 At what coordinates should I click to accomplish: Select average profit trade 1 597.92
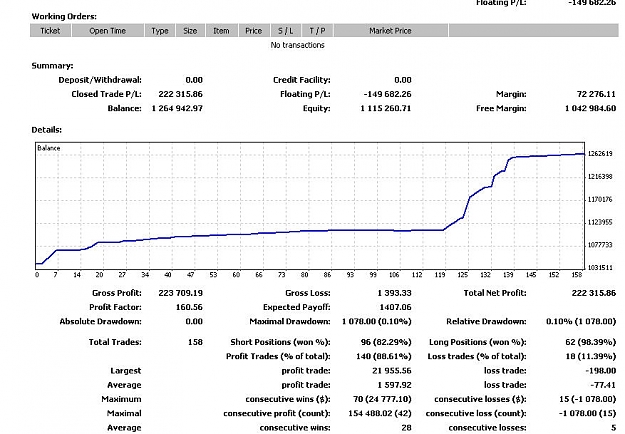(395, 385)
